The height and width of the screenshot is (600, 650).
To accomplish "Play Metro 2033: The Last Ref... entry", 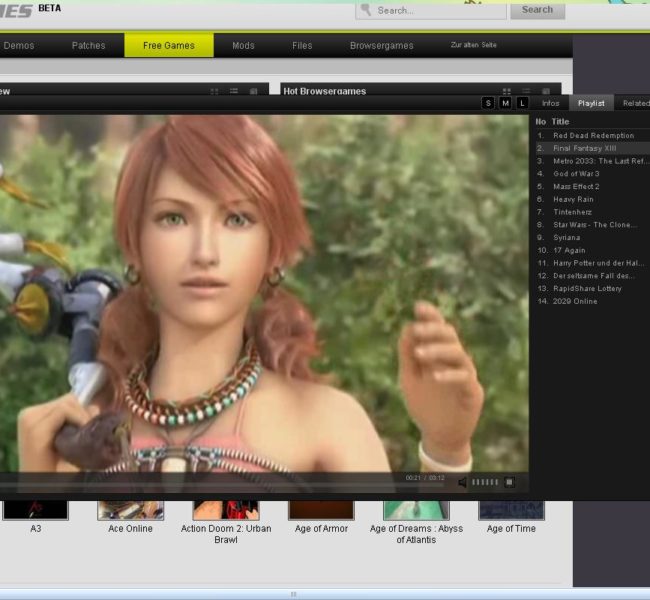I will (593, 161).
